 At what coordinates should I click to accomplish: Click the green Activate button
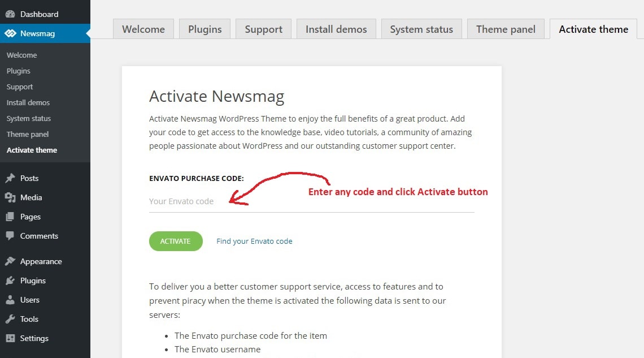[x=176, y=241]
